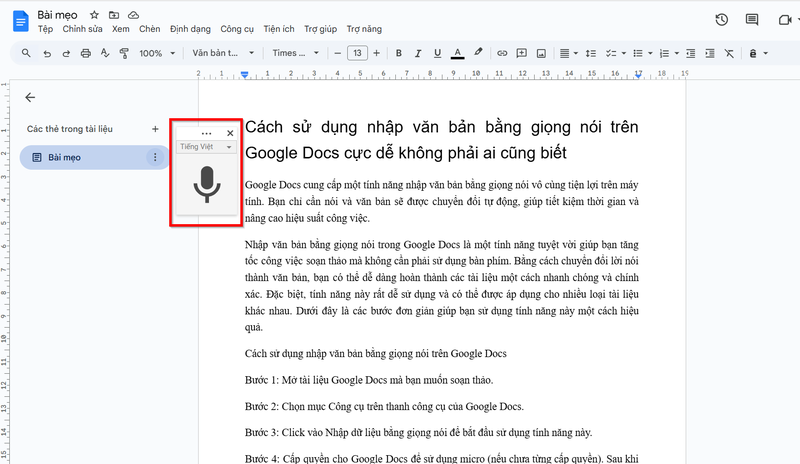Open the Trợ năng menu
Image resolution: width=800 pixels, height=464 pixels.
tap(364, 29)
